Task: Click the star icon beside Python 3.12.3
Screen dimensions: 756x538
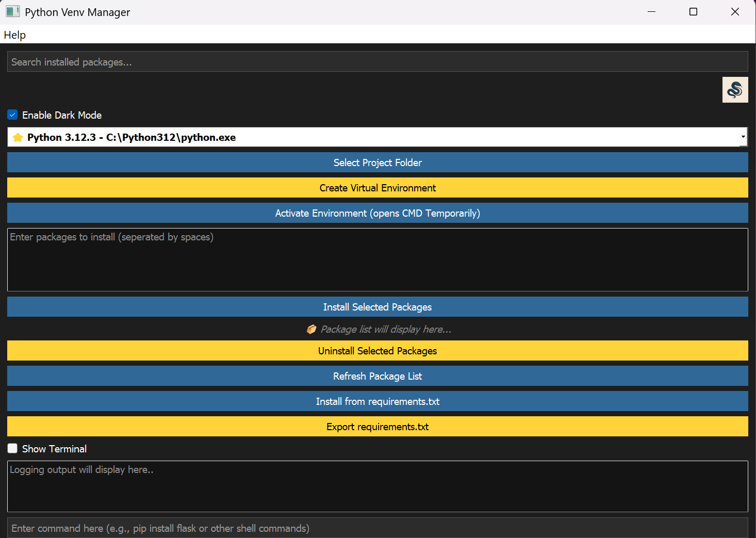Action: pos(18,137)
